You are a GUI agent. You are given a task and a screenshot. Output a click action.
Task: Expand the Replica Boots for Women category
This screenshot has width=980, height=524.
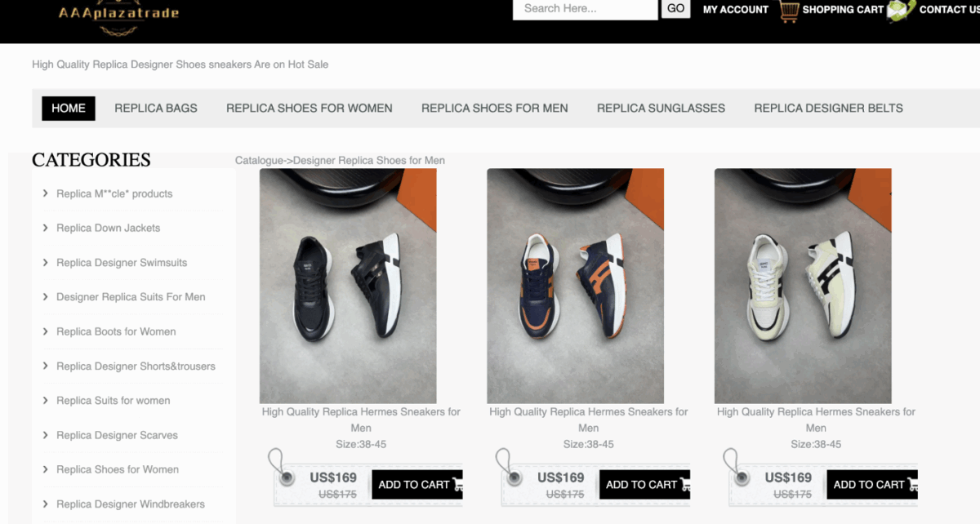pos(46,331)
